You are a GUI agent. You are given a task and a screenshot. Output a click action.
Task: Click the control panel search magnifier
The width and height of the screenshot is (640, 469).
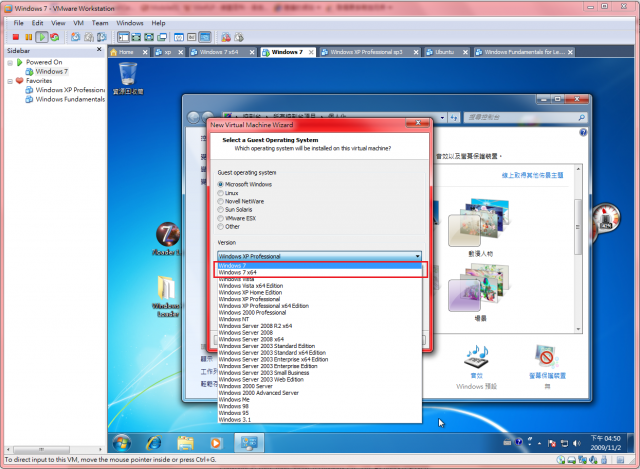[582, 118]
